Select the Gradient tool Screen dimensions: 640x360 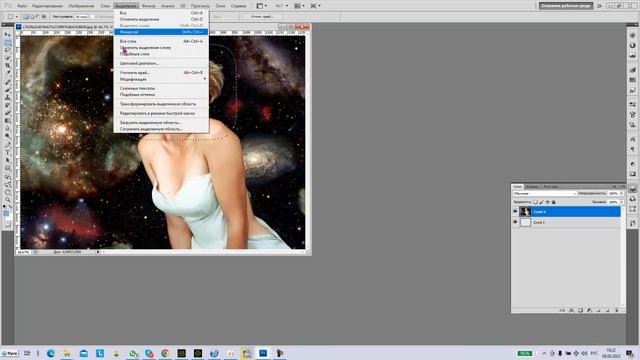point(7,121)
